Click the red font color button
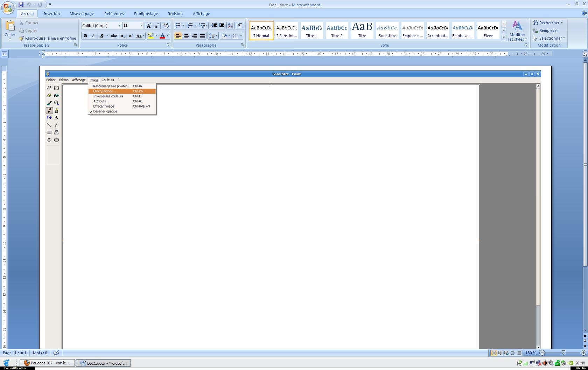Screen dimensions: 588x370 (162, 36)
